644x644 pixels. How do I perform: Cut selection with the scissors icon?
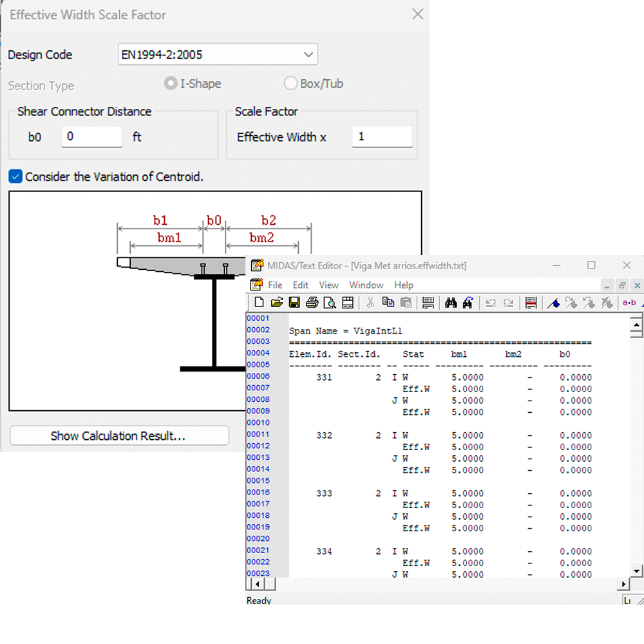click(x=370, y=303)
